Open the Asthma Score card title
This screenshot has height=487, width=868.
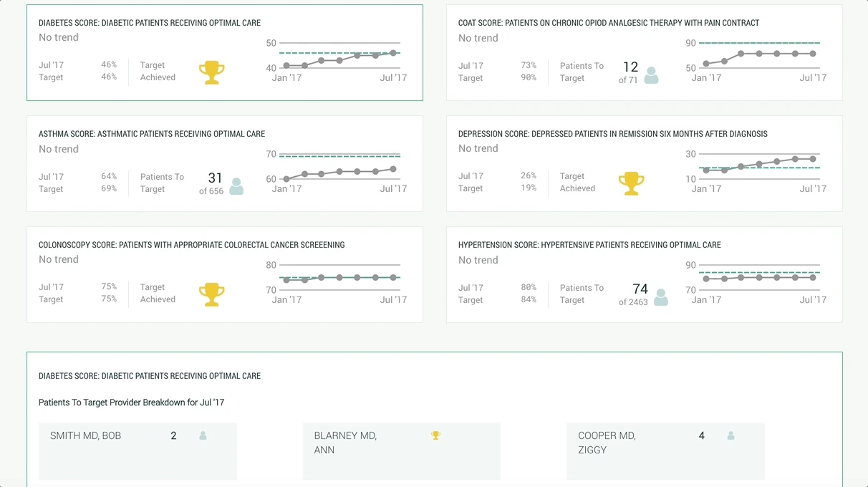(151, 133)
